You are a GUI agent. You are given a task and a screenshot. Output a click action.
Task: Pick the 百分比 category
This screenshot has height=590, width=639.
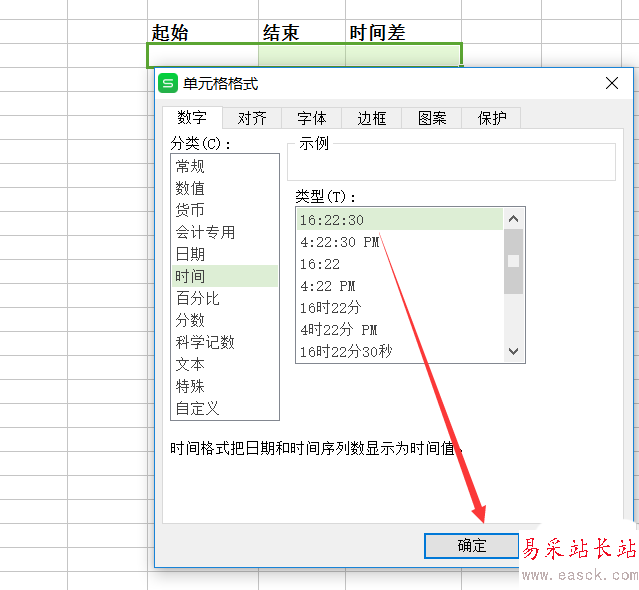[x=225, y=298]
